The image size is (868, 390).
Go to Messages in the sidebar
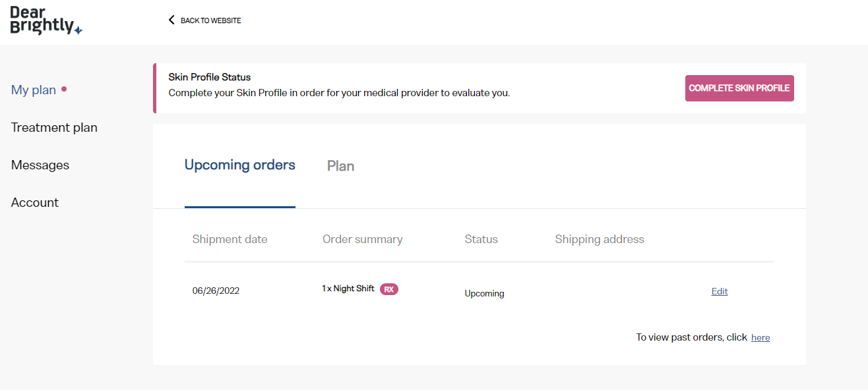point(40,165)
